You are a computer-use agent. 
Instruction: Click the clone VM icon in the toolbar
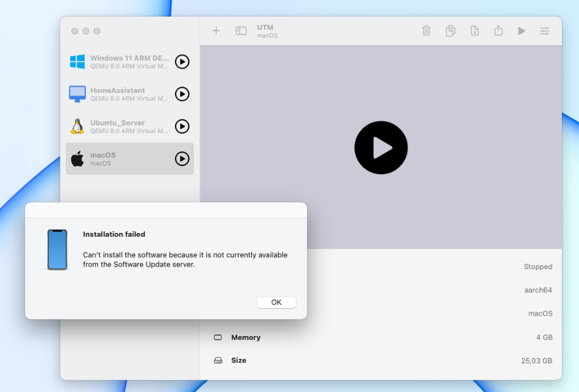tap(450, 31)
